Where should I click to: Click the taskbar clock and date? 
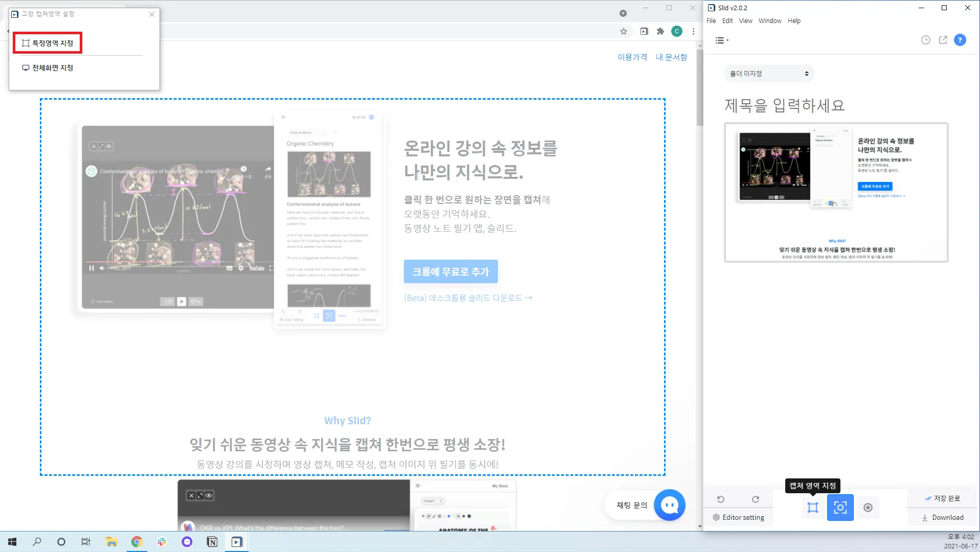point(961,542)
